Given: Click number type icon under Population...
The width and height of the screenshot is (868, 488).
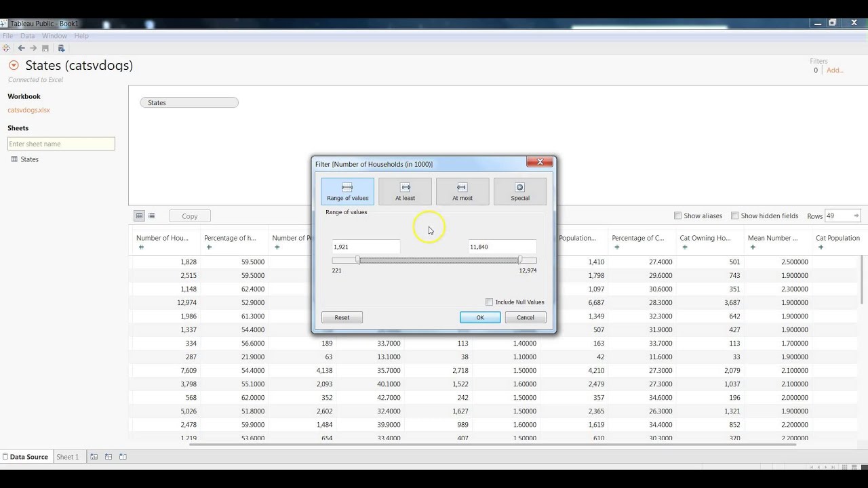Looking at the screenshot, I should (x=564, y=247).
